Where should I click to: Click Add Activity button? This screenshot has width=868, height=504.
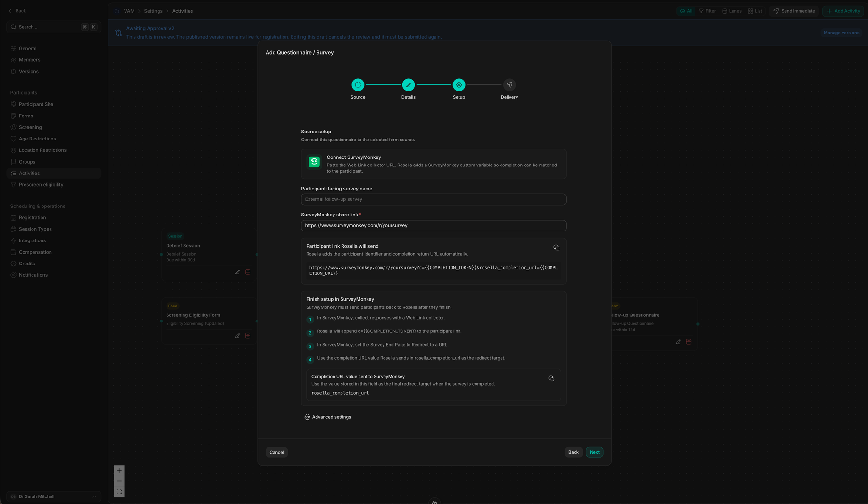843,11
